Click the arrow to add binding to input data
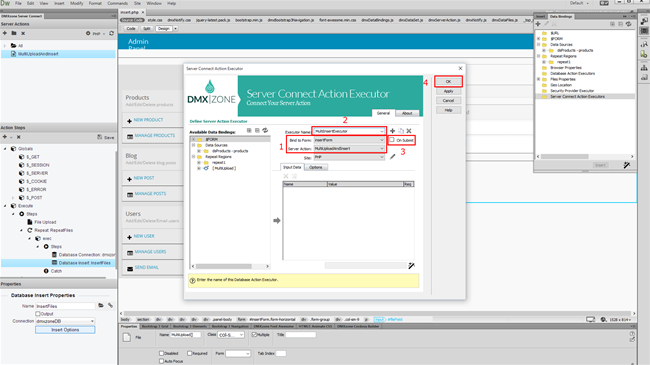This screenshot has height=365, width=650. coord(276,221)
